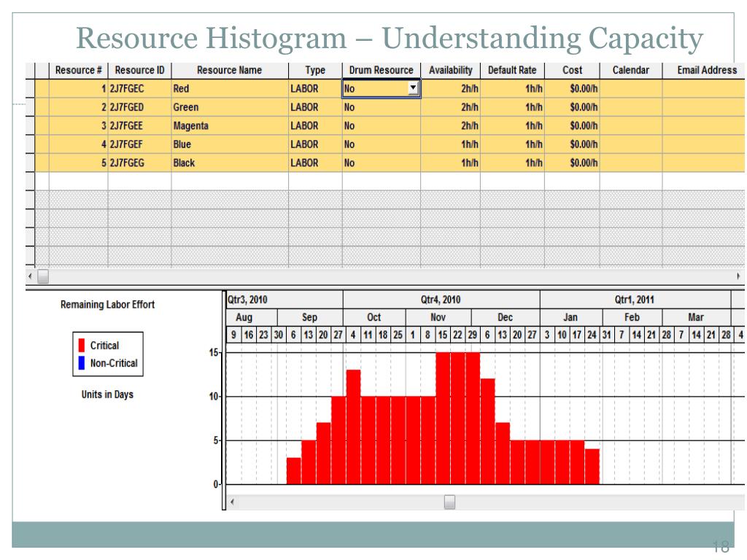The image size is (747, 560).
Task: Open the Drum Resource dropdown for Red
Action: tap(413, 88)
